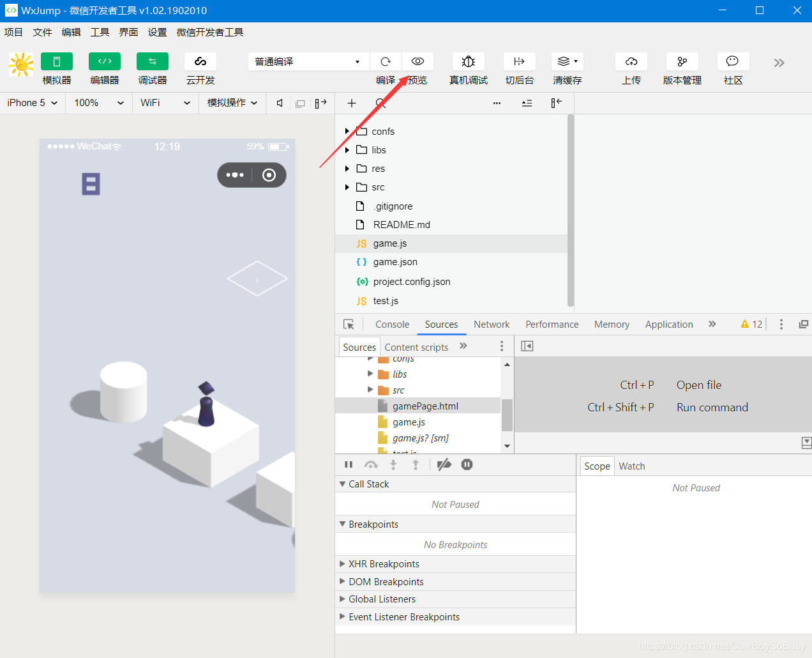Open the 100% zoom dropdown

click(99, 103)
